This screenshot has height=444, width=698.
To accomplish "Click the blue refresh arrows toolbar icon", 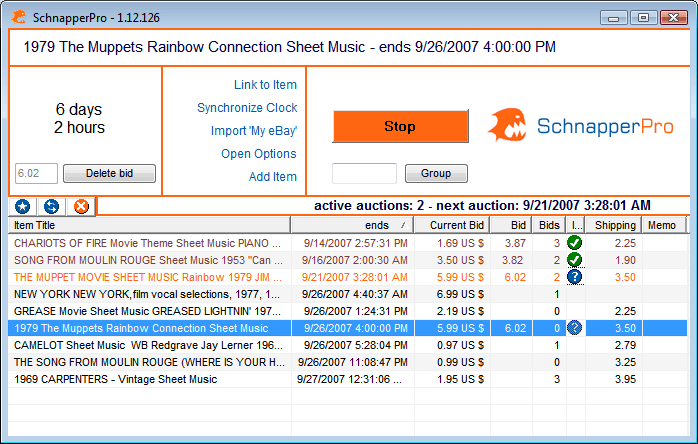I will tap(52, 207).
